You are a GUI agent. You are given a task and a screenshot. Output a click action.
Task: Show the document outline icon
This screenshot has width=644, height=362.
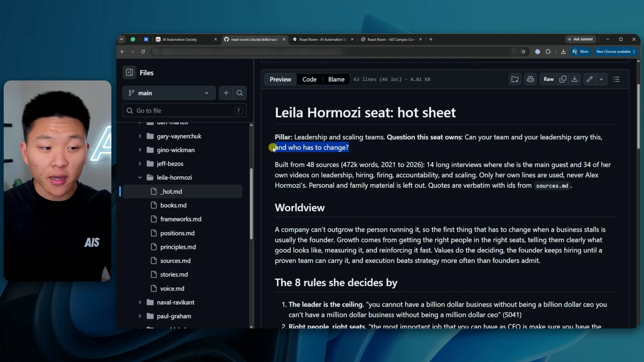[x=616, y=79]
